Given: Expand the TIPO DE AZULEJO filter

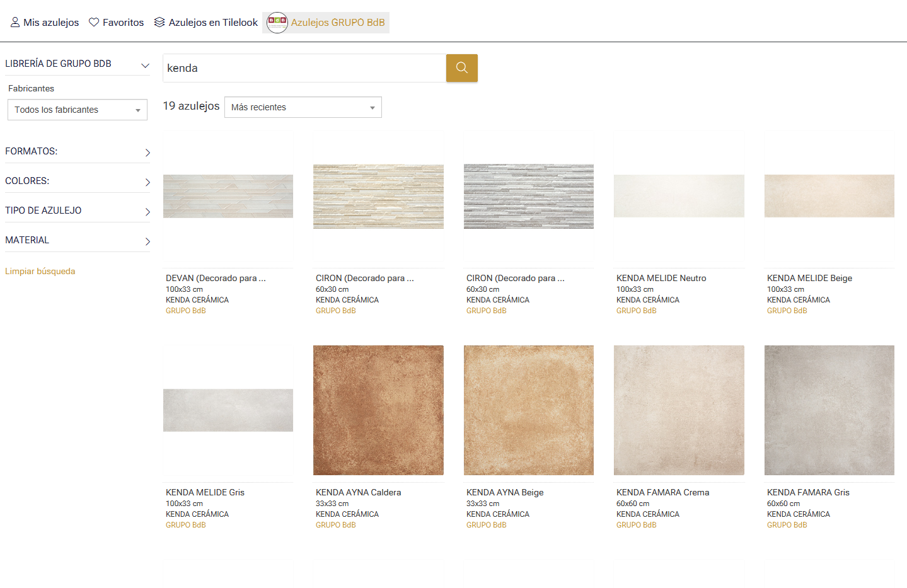Looking at the screenshot, I should (78, 211).
